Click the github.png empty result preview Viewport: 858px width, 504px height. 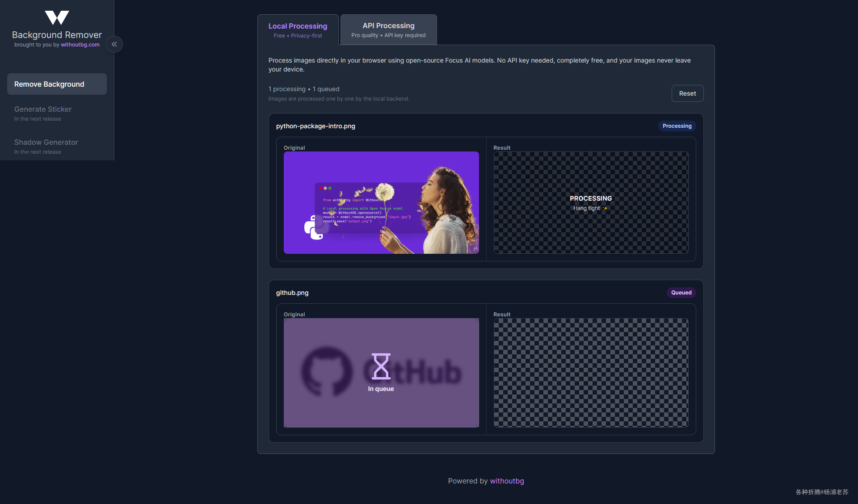pyautogui.click(x=591, y=373)
